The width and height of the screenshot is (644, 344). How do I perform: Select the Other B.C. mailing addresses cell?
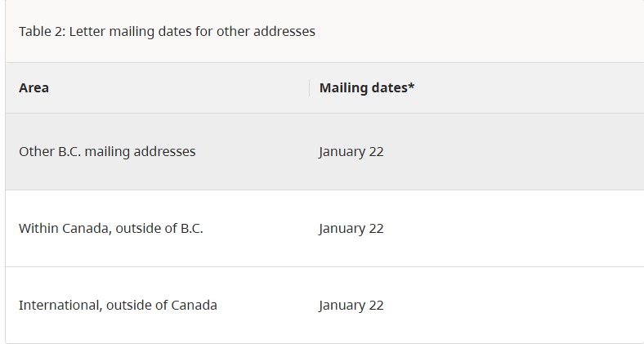click(107, 152)
